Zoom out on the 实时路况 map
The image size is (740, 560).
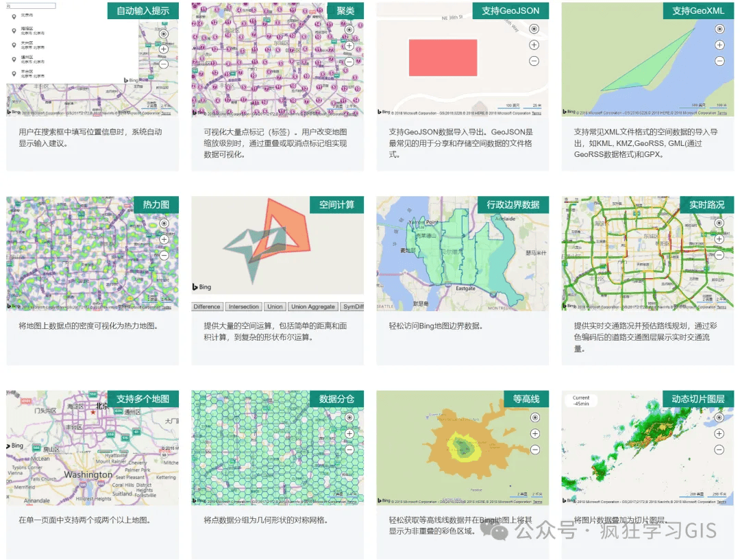tap(719, 255)
